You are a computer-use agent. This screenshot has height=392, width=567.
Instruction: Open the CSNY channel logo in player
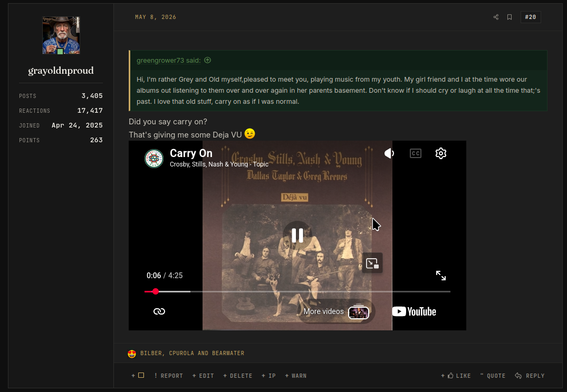click(x=153, y=158)
